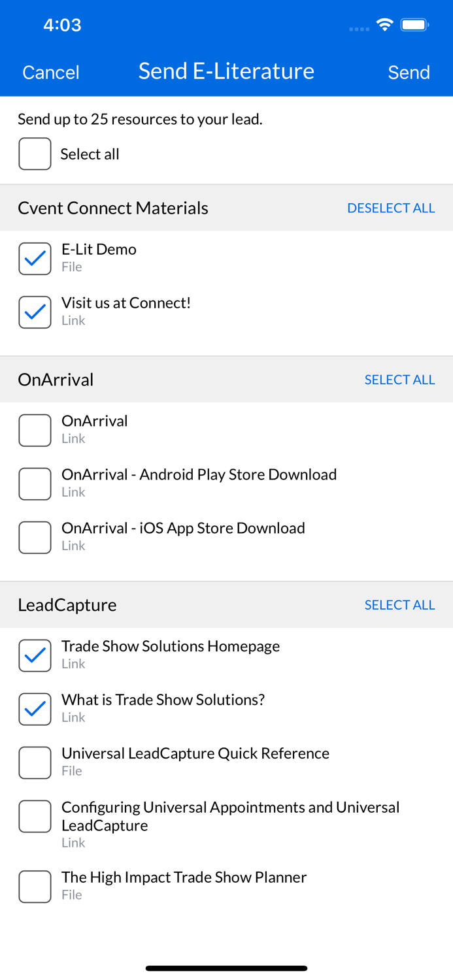The width and height of the screenshot is (453, 980).
Task: Tap SELECT ALL in the OnArrival section
Action: [x=399, y=380]
